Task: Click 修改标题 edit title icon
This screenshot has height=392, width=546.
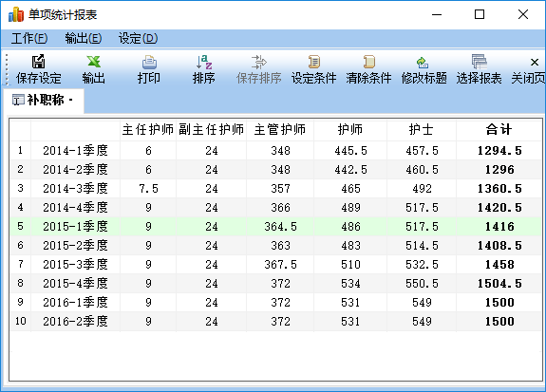Action: pyautogui.click(x=424, y=63)
